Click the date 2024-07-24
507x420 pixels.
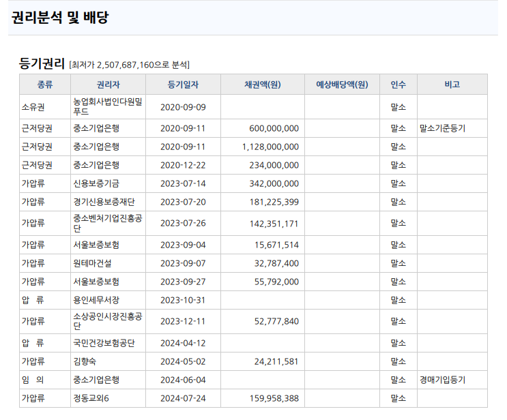click(183, 399)
